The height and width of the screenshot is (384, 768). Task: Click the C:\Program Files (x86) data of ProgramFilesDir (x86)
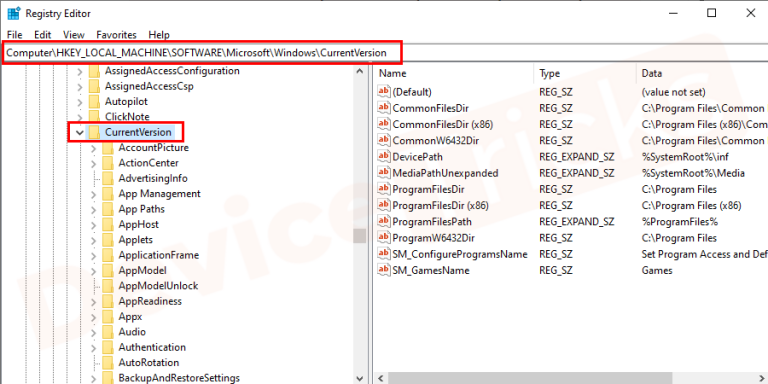tap(692, 205)
